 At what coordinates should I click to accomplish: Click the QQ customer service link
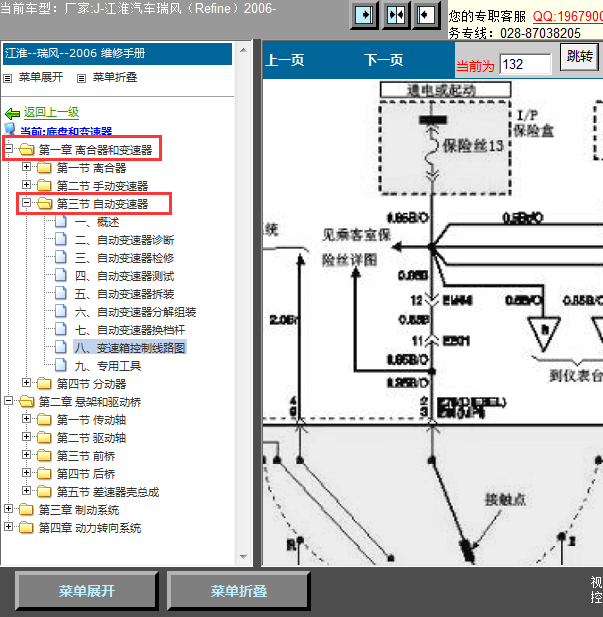point(568,16)
